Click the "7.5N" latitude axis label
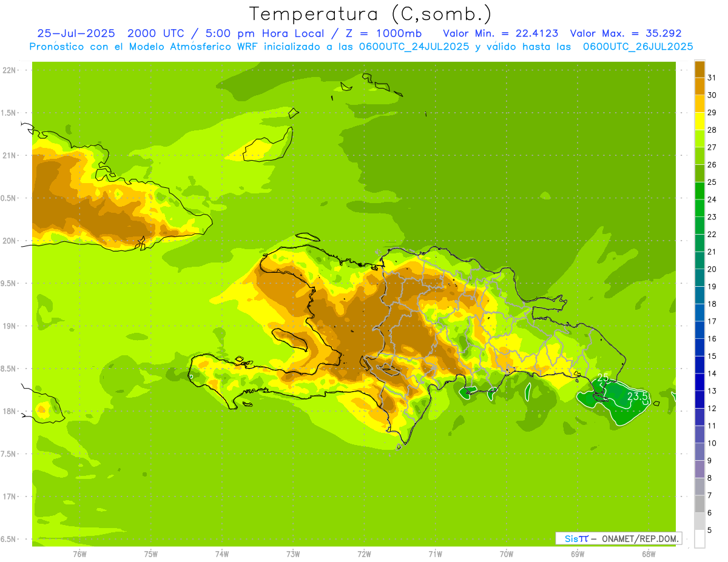Viewport: 728px width, 562px height. coord(9,453)
